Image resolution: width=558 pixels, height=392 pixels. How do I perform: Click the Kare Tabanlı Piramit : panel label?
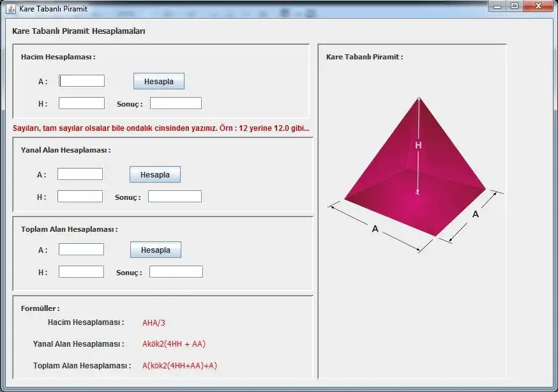pyautogui.click(x=365, y=57)
